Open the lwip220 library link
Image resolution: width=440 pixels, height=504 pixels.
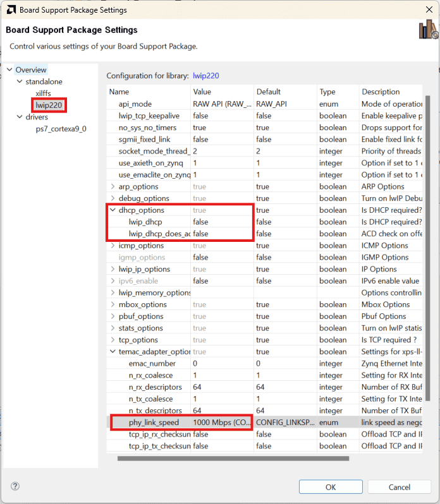tap(205, 76)
